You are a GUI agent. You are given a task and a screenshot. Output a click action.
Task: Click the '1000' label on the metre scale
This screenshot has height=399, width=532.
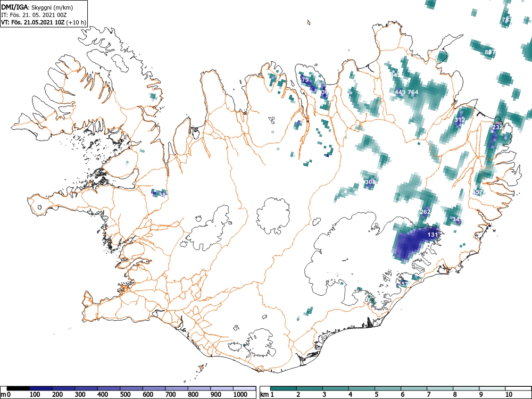pos(240,395)
